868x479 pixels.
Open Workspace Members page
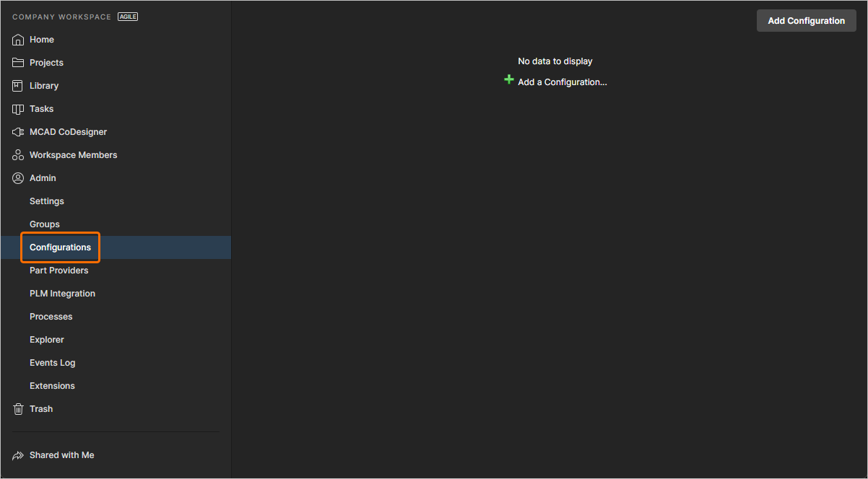73,155
